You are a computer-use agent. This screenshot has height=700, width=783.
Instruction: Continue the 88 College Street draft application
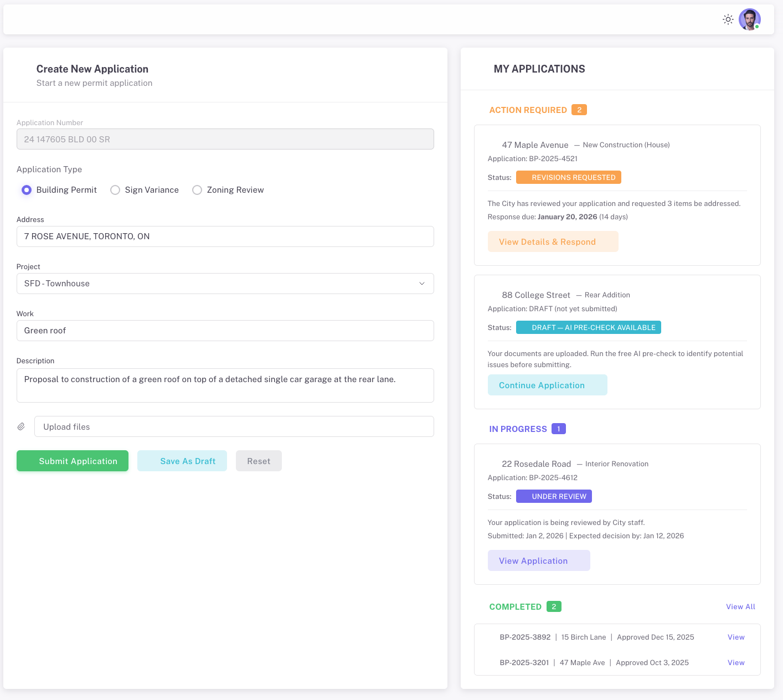pyautogui.click(x=547, y=385)
